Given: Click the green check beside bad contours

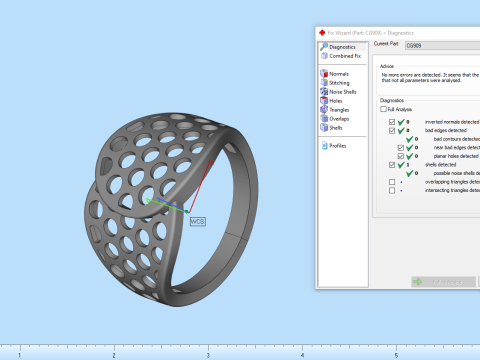Looking at the screenshot, I should click(x=410, y=139).
